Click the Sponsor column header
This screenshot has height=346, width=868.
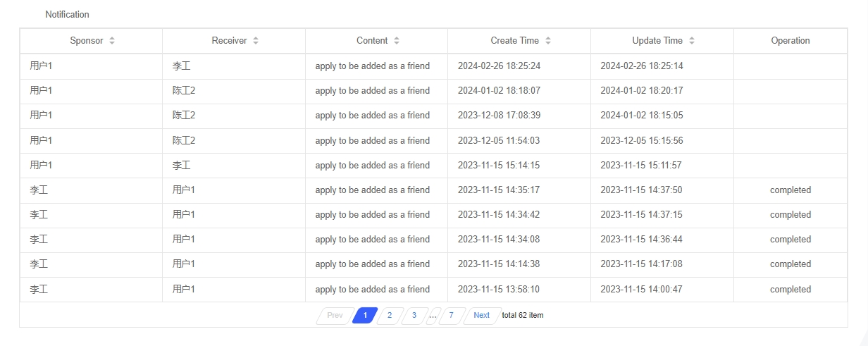tap(92, 41)
